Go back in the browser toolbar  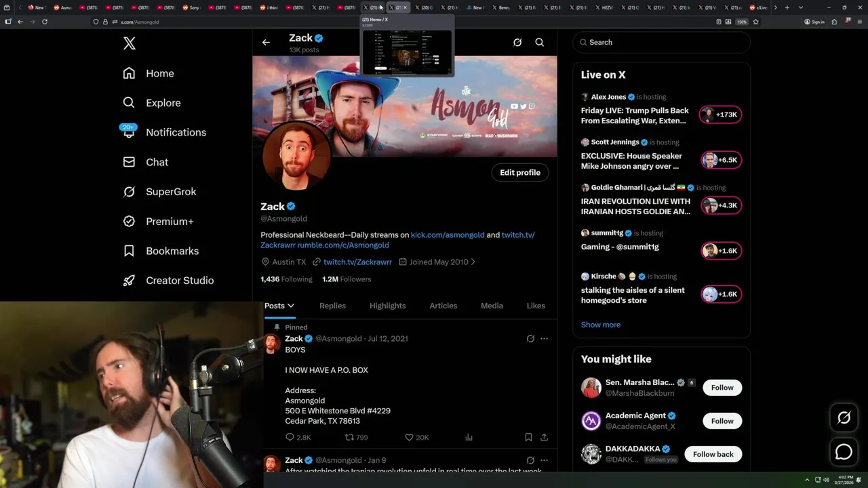[x=20, y=22]
